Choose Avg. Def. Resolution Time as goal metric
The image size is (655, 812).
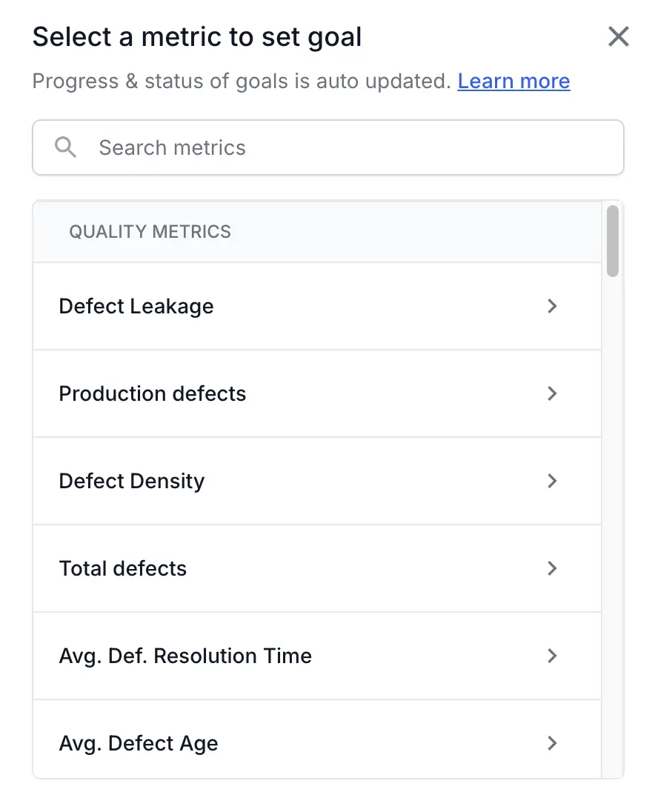click(x=222, y=656)
